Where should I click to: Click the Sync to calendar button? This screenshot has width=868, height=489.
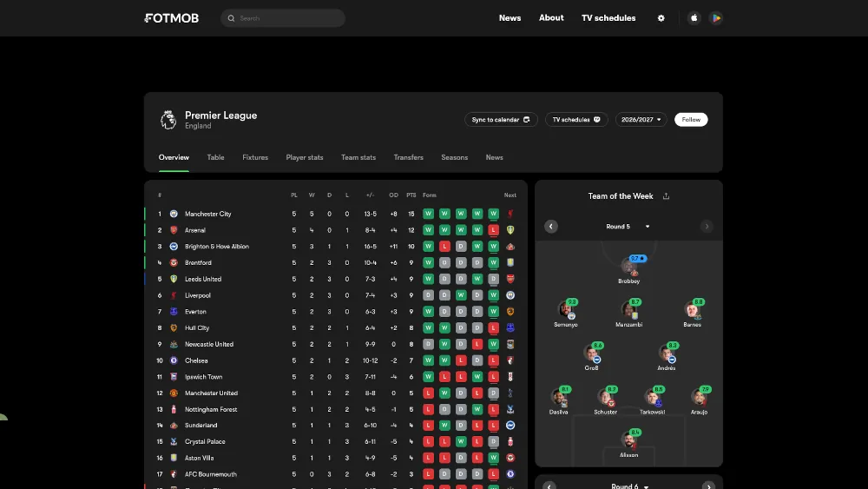point(501,120)
